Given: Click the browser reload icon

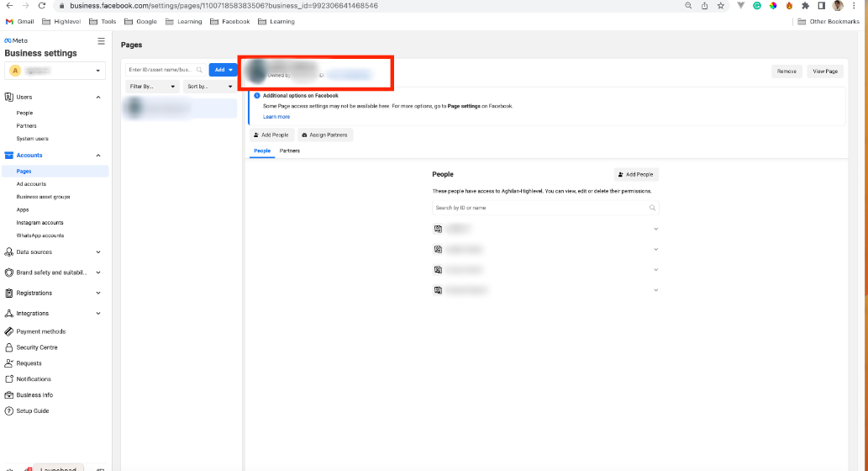Looking at the screenshot, I should point(41,6).
